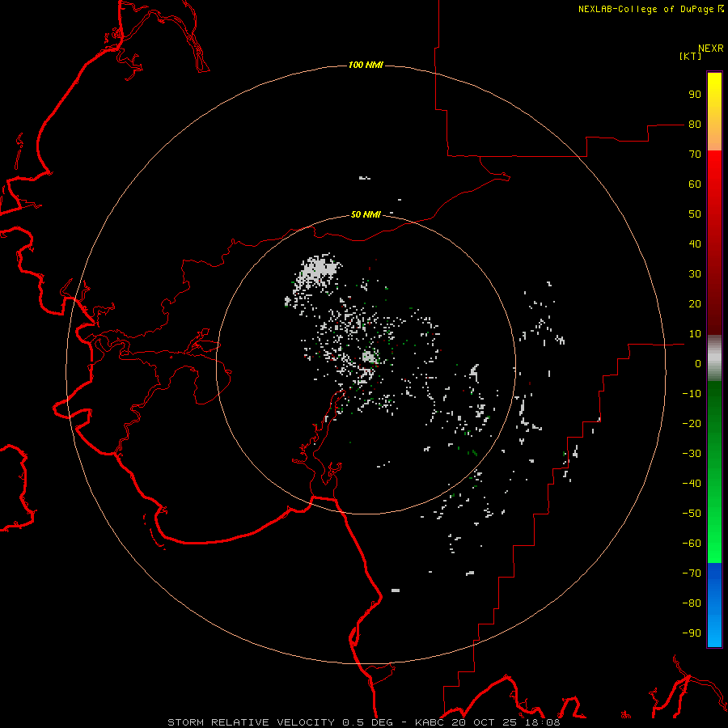Click the -30 knot scale label
Screen dimensions: 728x728
692,454
